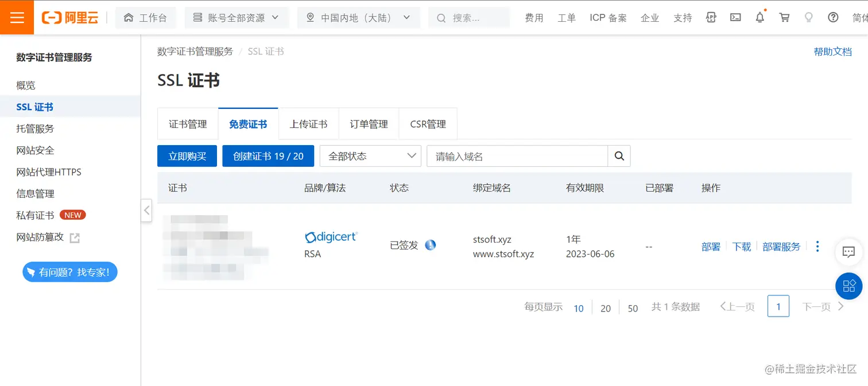Click the search magnifier beside domain input
The height and width of the screenshot is (386, 868).
619,156
